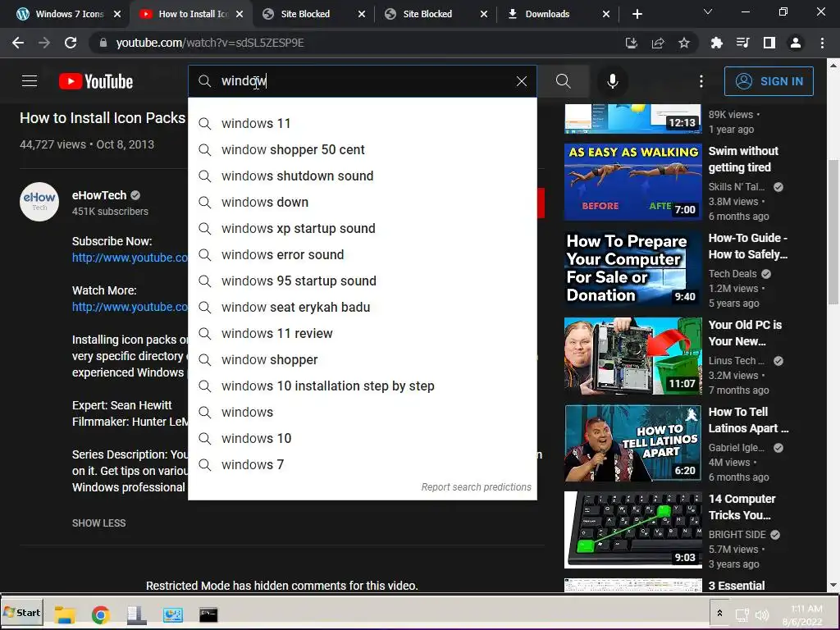
Task: Reload the page
Action: [x=71, y=43]
